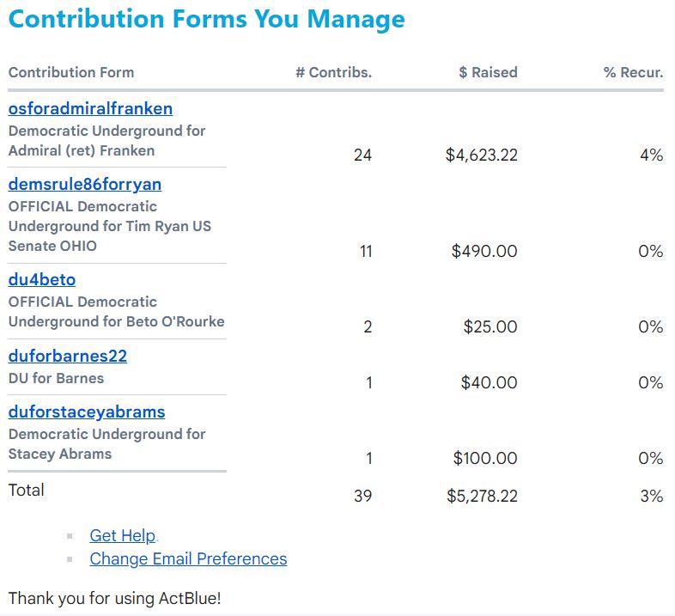Open the duforstaceyabrams contribution form

pyautogui.click(x=87, y=412)
